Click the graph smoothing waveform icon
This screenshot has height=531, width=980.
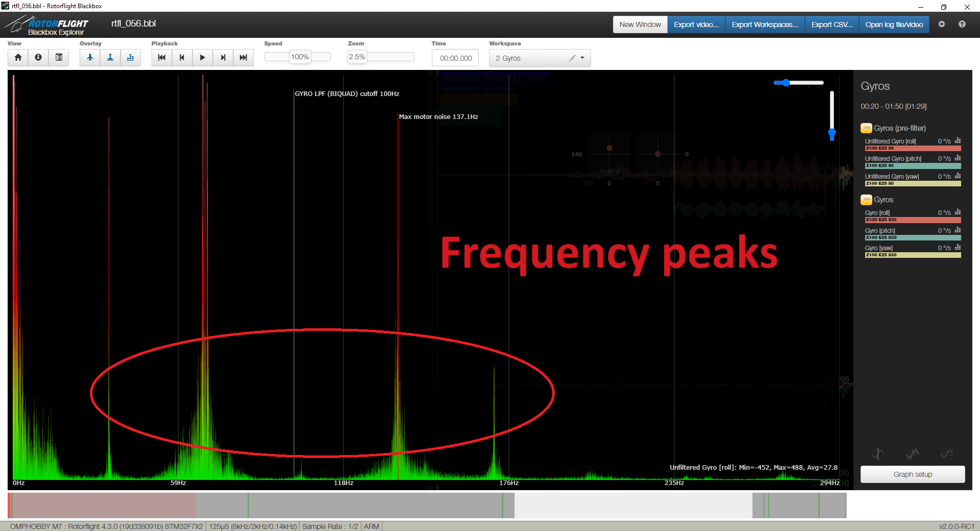pyautogui.click(x=946, y=454)
